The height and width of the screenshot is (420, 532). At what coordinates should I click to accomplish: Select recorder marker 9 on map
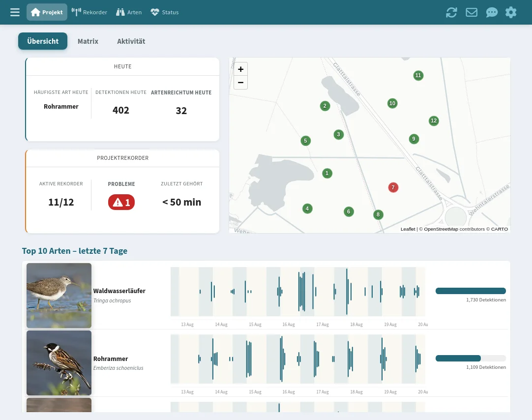414,139
